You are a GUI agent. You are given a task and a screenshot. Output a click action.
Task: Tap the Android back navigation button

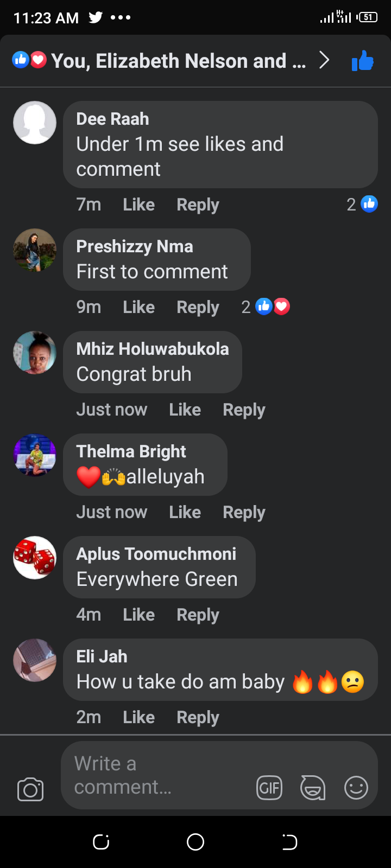289,842
